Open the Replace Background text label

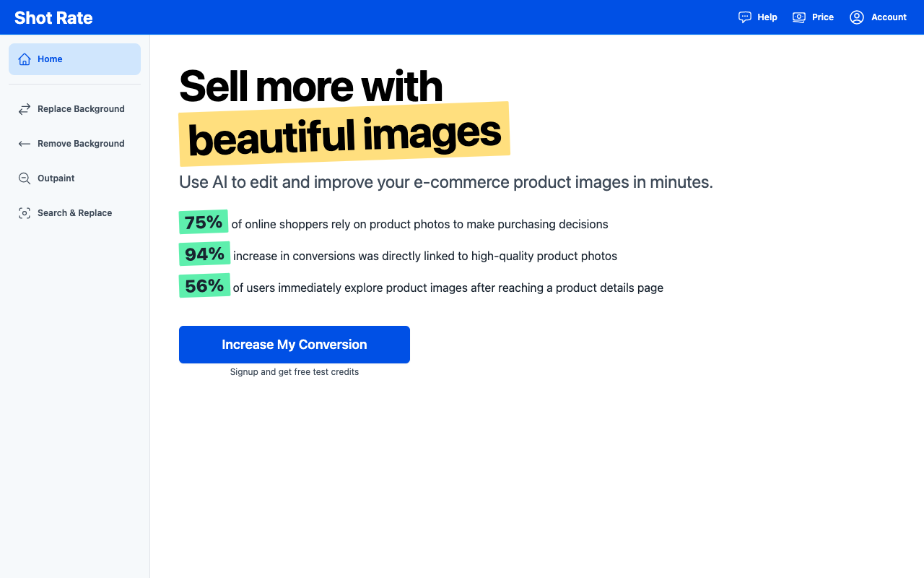tap(81, 109)
